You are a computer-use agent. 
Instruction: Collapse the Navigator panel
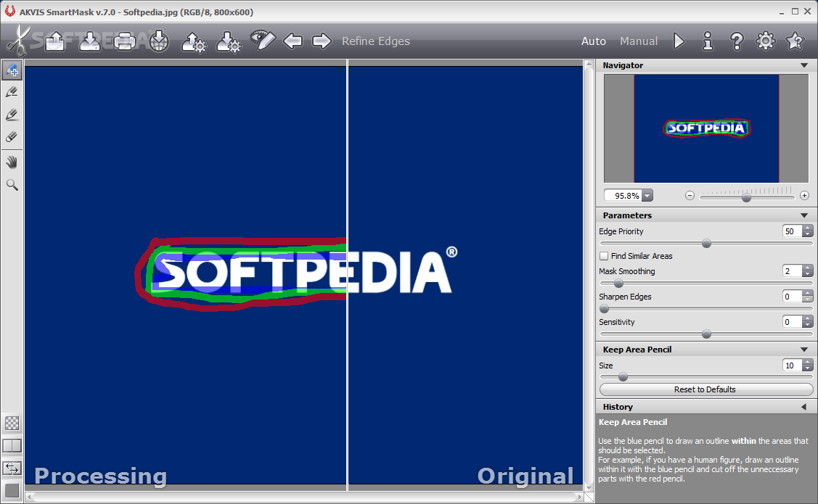click(x=804, y=66)
